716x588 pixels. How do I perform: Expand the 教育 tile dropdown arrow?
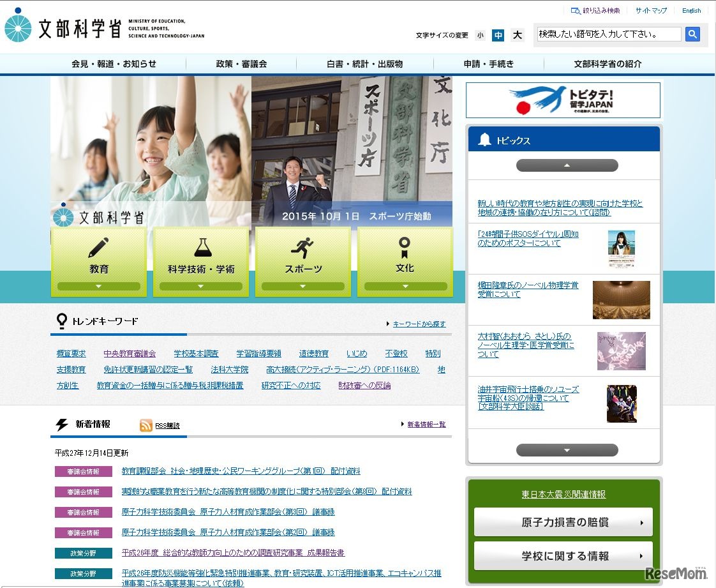point(99,287)
